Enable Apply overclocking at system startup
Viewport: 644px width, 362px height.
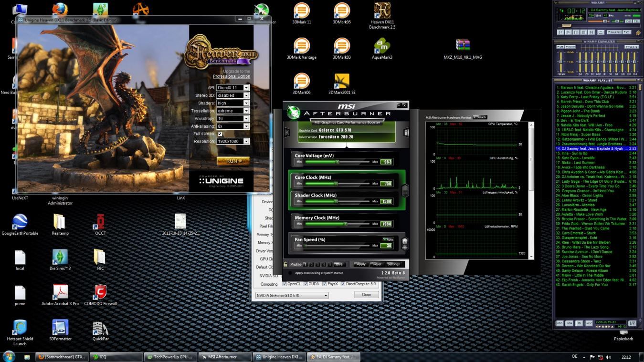290,273
